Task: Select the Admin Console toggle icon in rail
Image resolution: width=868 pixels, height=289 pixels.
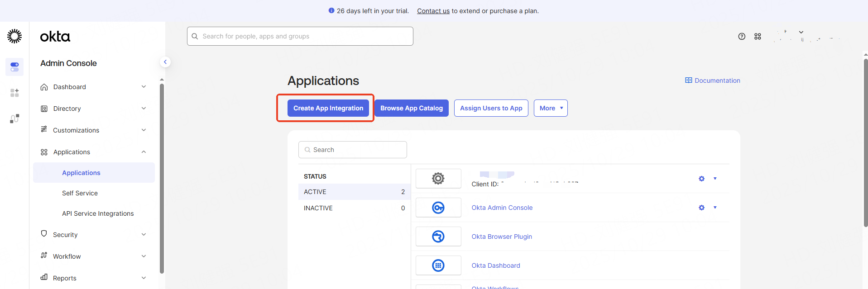Action: (14, 67)
